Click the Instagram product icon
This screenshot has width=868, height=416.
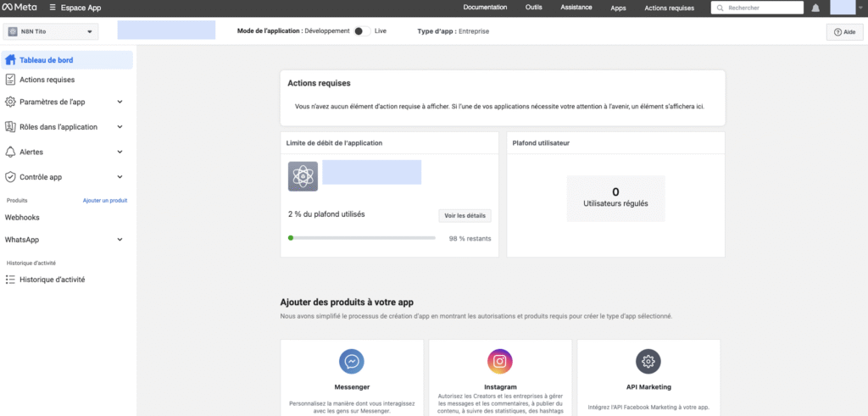(x=500, y=362)
